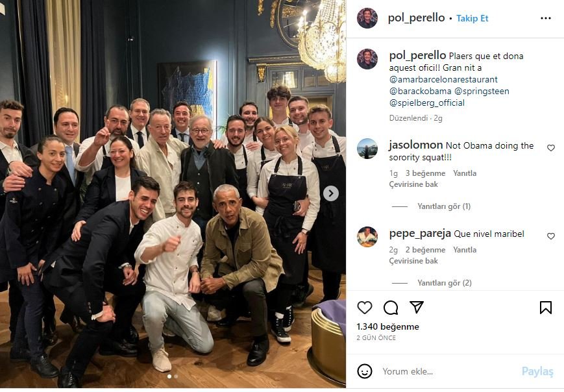
Task: Share the post via paper plane icon
Action: pyautogui.click(x=417, y=307)
